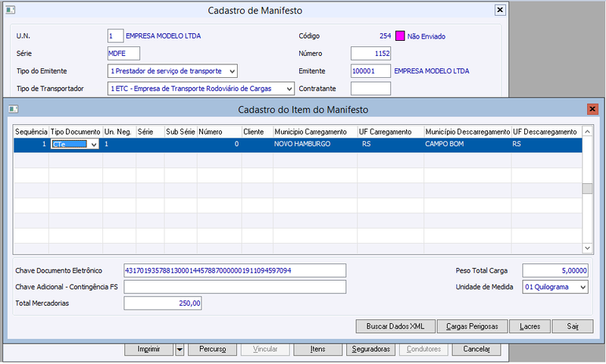Click the Série column header in grid

tap(150, 132)
